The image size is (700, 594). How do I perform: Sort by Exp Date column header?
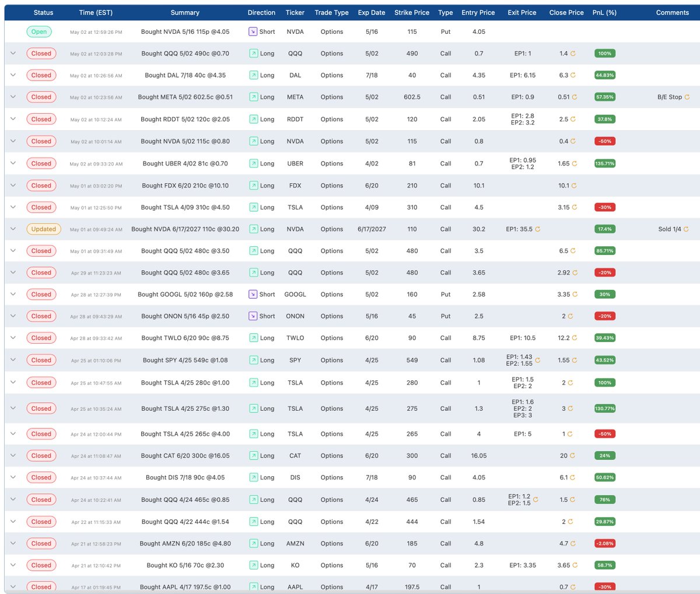click(372, 13)
